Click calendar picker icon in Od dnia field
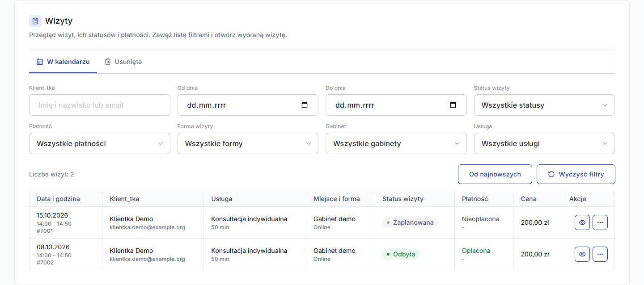 point(305,105)
